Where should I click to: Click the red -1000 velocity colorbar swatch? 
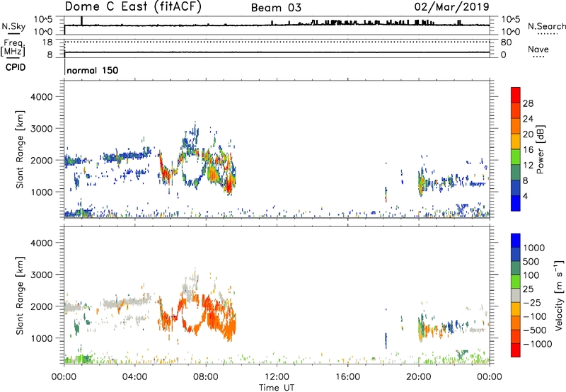[x=516, y=350]
